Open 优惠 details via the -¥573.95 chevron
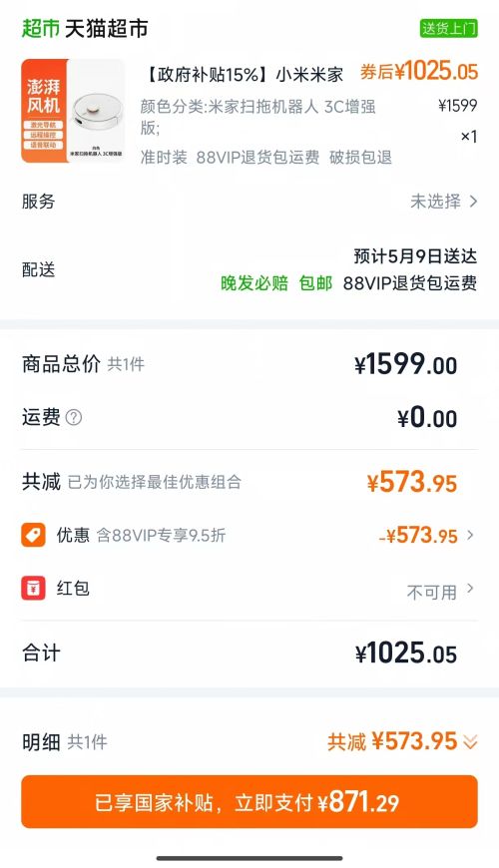 [470, 535]
